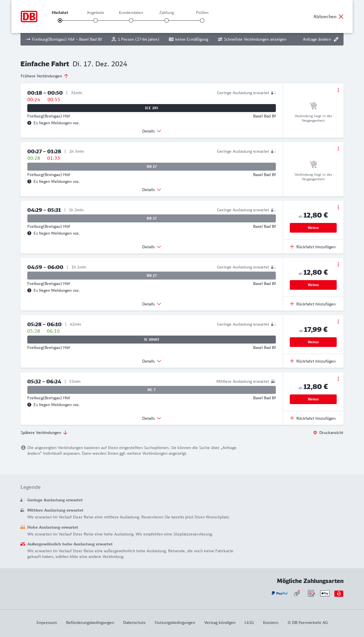Viewport: 364px width, 637px height.
Task: Click the DB logo
Action: point(29,16)
